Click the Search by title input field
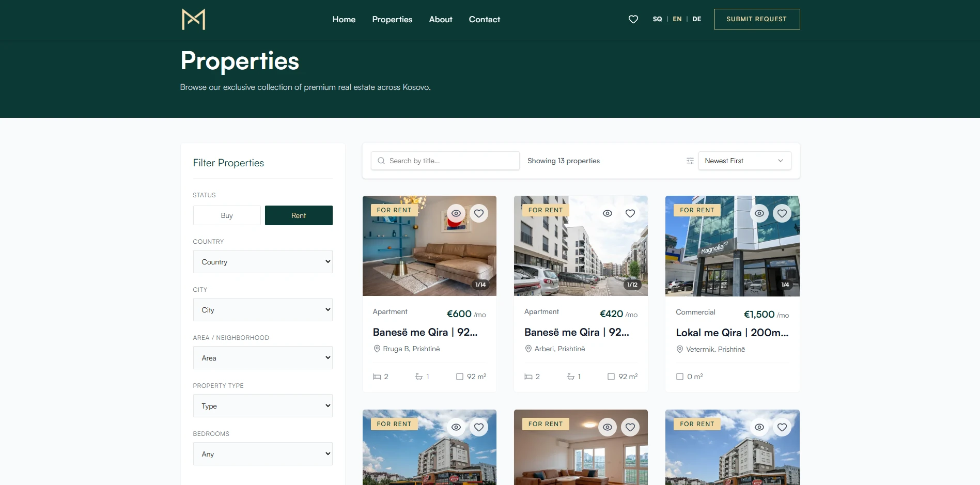 [445, 161]
